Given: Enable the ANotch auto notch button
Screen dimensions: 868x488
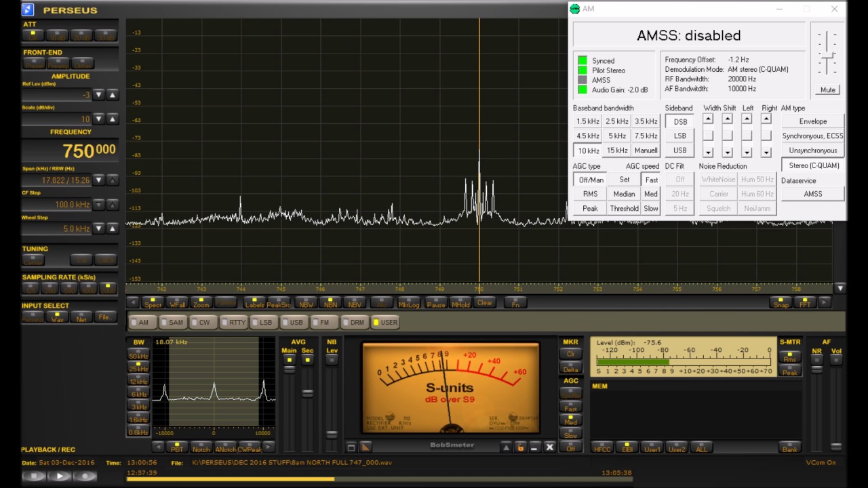Looking at the screenshot, I should tap(225, 448).
